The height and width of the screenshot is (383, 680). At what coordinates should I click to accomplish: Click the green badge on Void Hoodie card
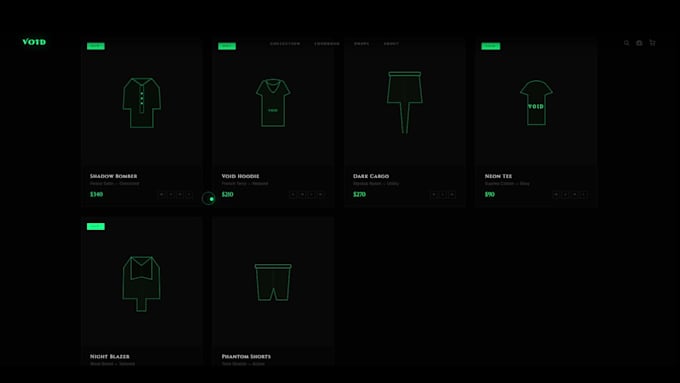click(227, 46)
